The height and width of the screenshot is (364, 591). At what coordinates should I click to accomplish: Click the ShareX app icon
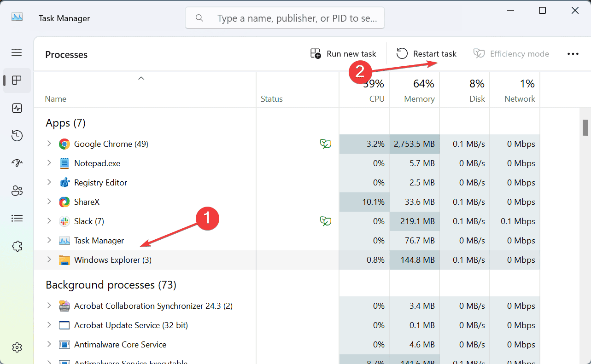pos(64,202)
